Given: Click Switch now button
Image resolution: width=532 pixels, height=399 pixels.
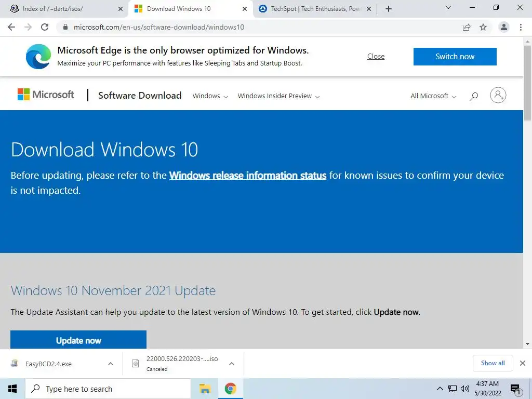Looking at the screenshot, I should click(x=455, y=56).
